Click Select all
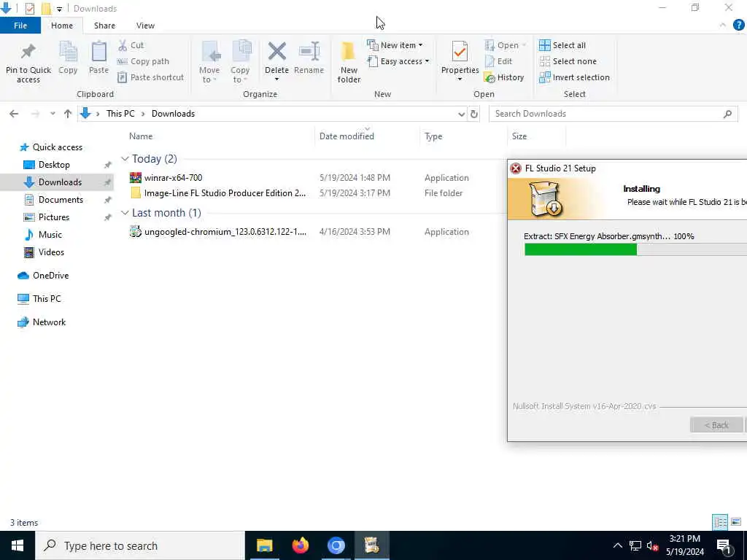Viewport: 747px width, 560px height. coord(562,45)
